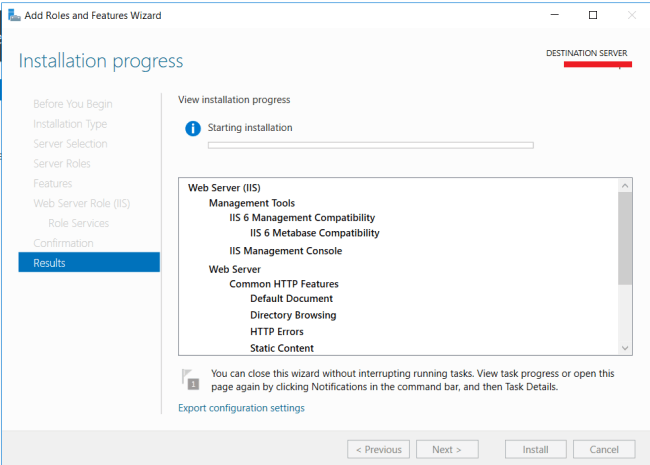Click Default Document entry
This screenshot has height=465, width=650.
click(x=291, y=298)
